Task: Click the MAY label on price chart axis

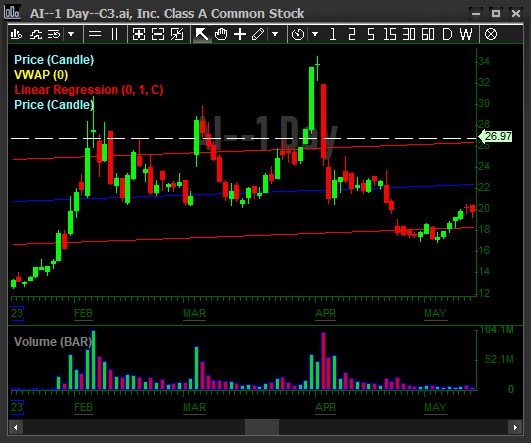Action: (436, 313)
